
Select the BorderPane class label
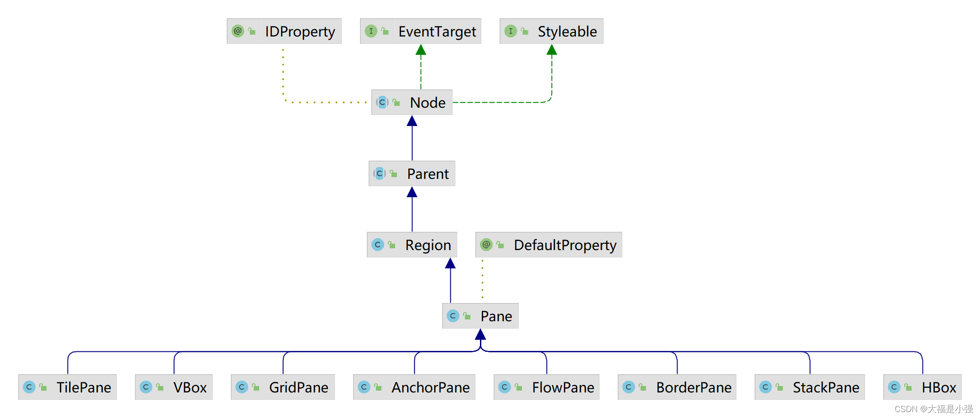click(694, 387)
